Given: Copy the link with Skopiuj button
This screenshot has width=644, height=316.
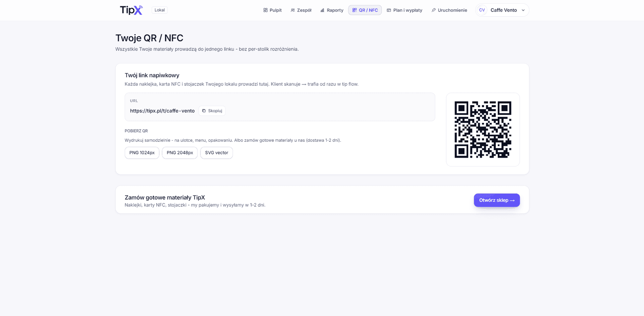Looking at the screenshot, I should (x=212, y=111).
